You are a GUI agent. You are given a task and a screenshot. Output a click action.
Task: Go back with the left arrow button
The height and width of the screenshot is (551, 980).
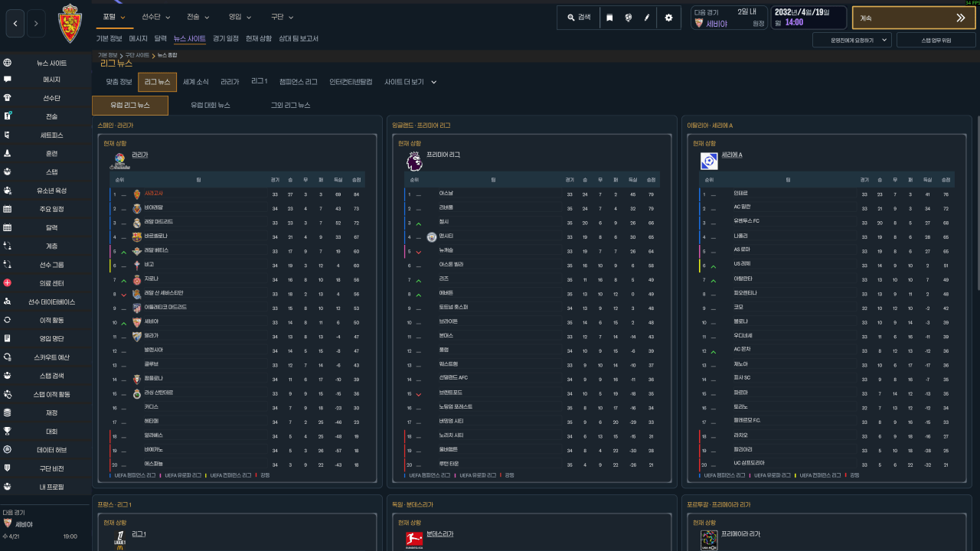[15, 24]
